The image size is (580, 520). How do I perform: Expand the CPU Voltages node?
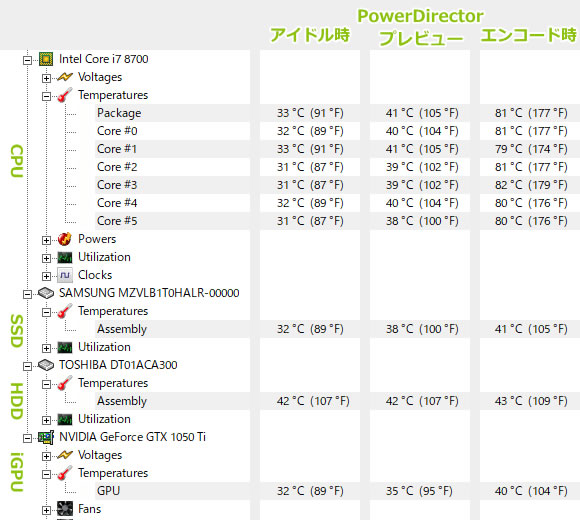[x=46, y=78]
